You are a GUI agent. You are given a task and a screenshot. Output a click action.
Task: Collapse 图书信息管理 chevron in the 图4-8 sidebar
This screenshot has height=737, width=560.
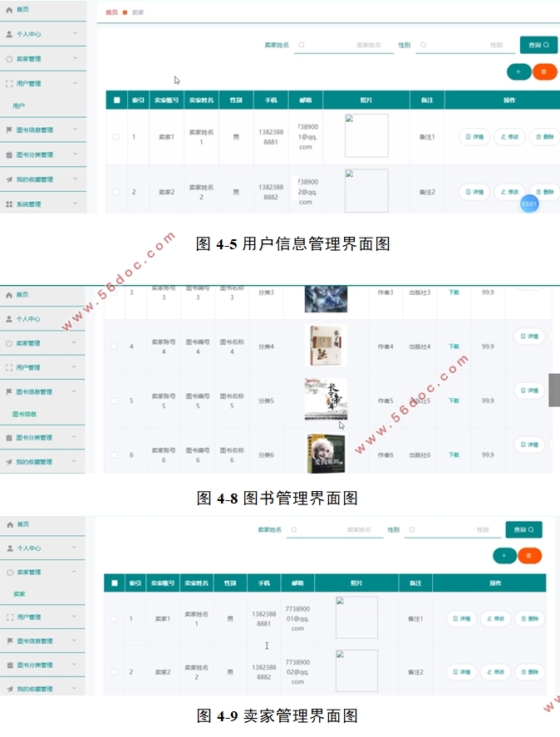[75, 391]
